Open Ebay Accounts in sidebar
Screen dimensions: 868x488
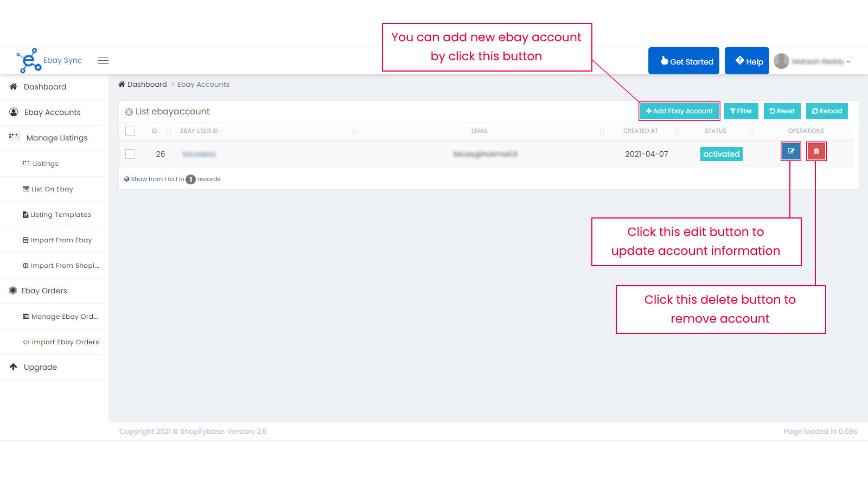(53, 112)
